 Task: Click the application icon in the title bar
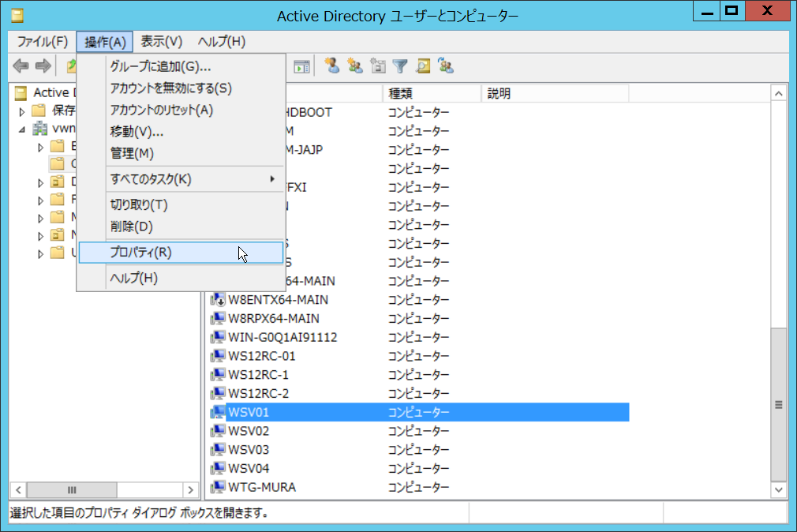[18, 16]
